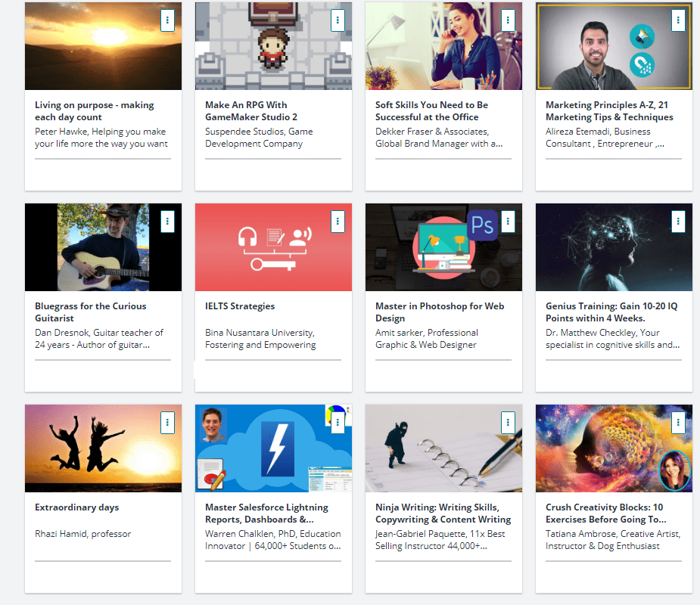The image size is (700, 605).
Task: Click the IELTS Strategies course title
Action: point(240,306)
